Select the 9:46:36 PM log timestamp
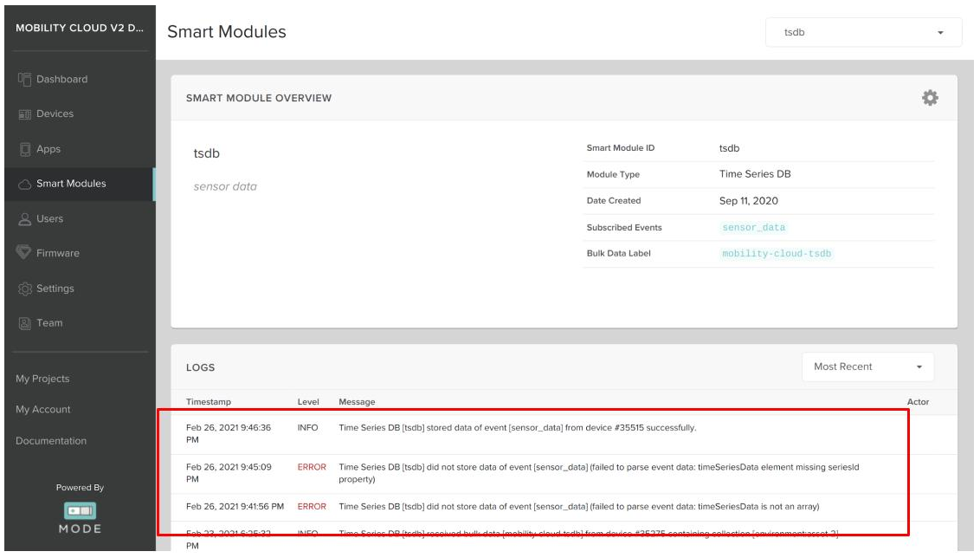This screenshot has width=980, height=558. tap(229, 434)
